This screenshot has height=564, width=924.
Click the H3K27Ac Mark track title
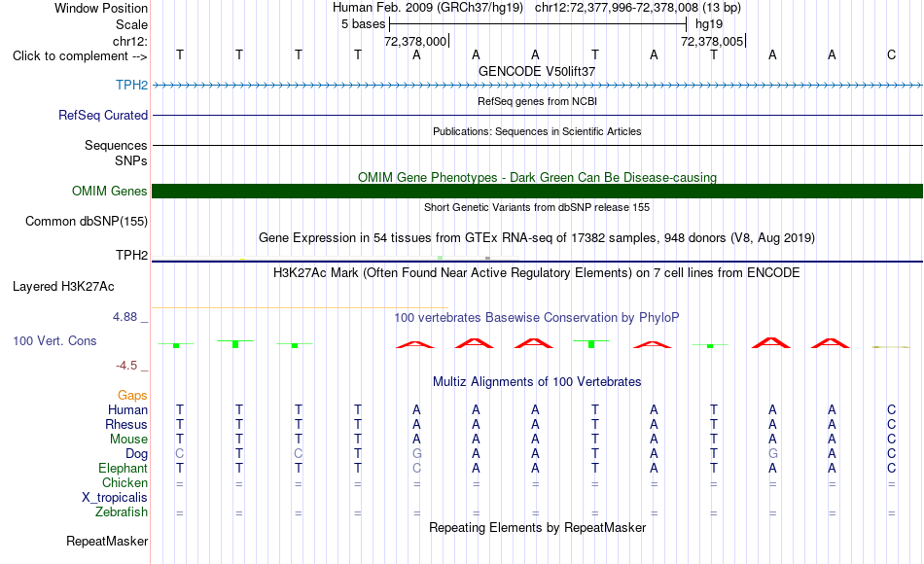point(537,273)
